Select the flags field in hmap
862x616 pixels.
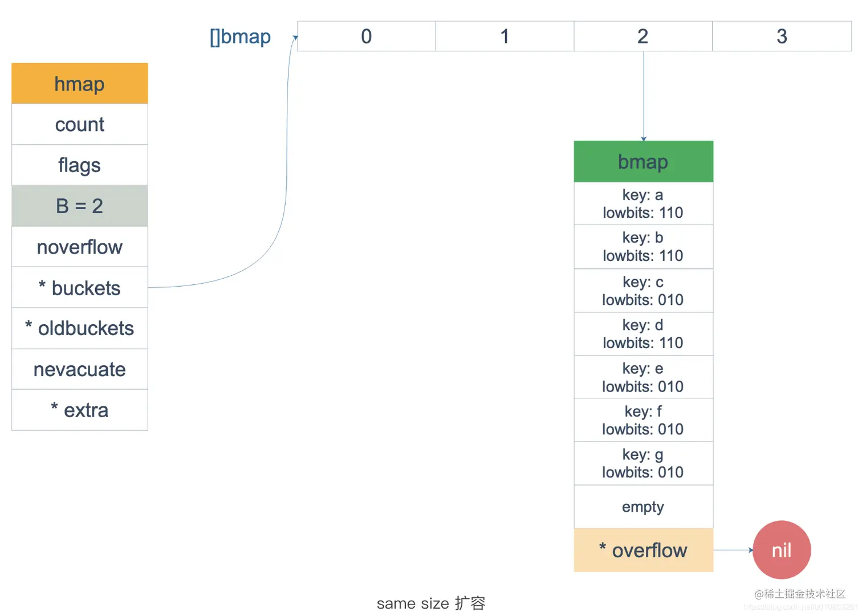pos(80,165)
